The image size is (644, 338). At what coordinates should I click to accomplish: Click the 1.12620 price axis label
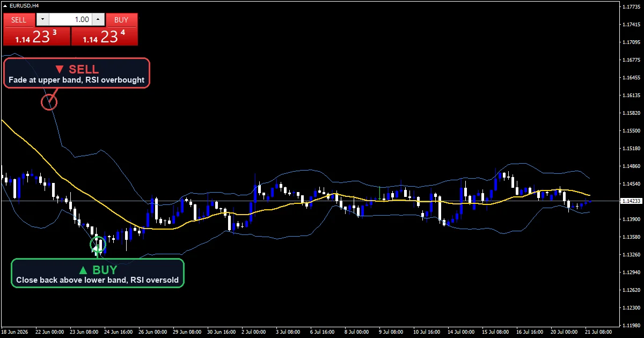pos(631,290)
